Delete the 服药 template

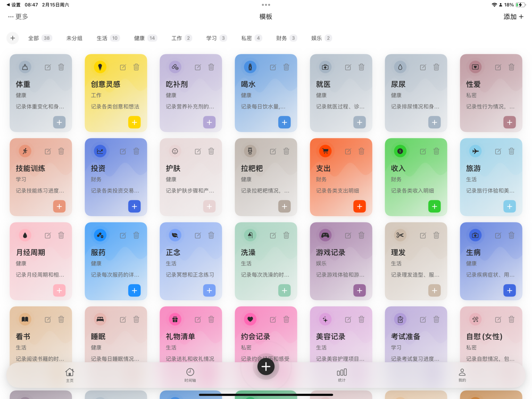pyautogui.click(x=136, y=235)
